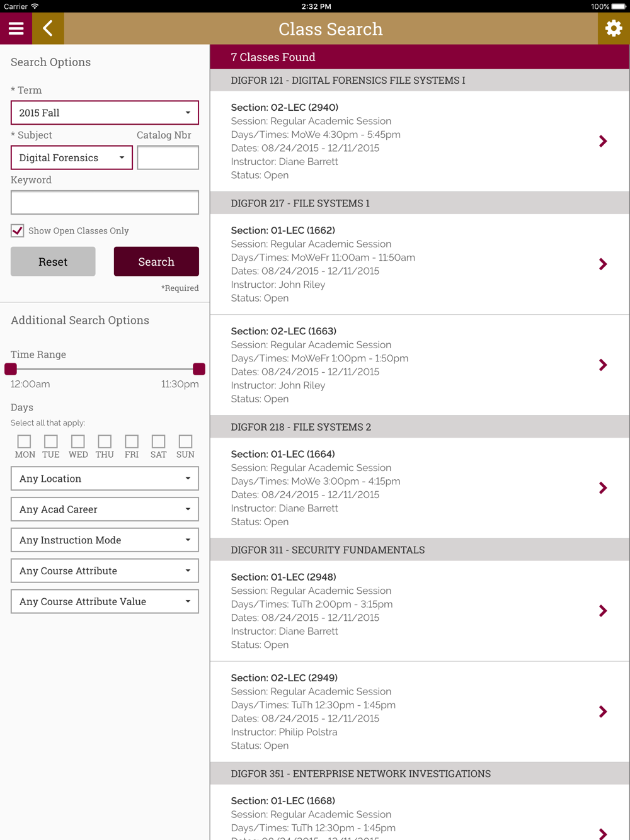This screenshot has height=840, width=630.
Task: Tap chevron for section 01-LEC (1662)
Action: tap(603, 264)
